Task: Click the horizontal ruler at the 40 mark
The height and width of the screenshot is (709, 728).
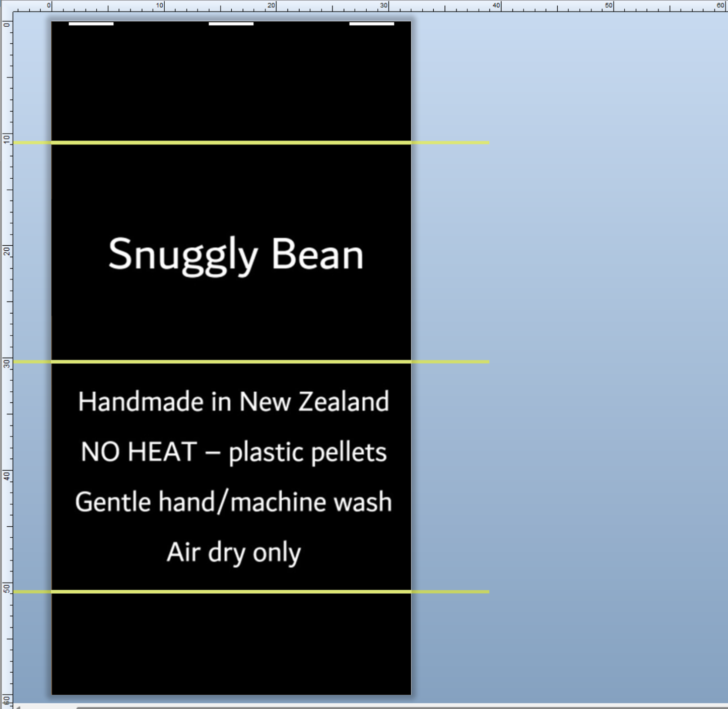Action: [500, 6]
